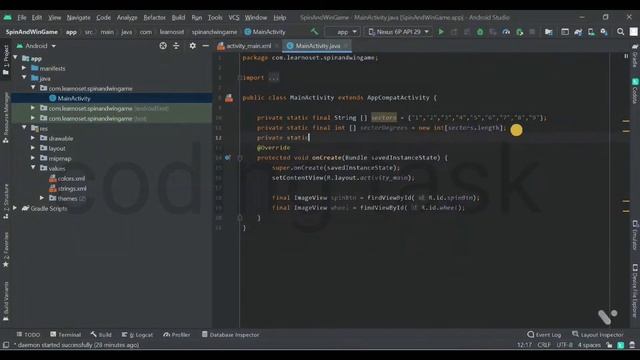Collapse the java folder
640x360 pixels.
pos(24,78)
